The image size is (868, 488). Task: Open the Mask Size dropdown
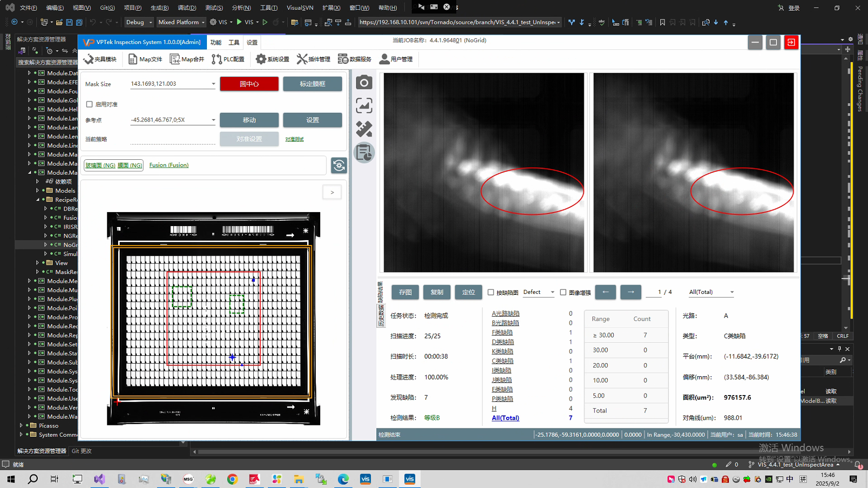[213, 84]
